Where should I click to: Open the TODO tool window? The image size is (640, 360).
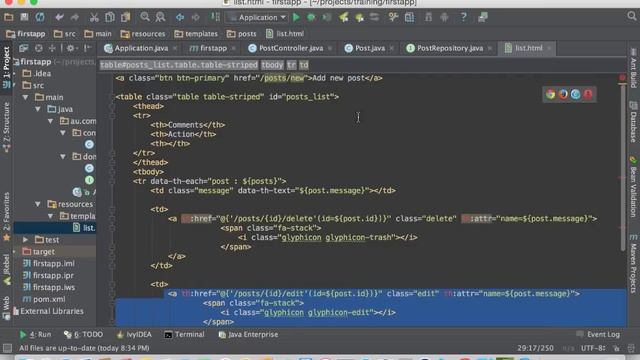pyautogui.click(x=83, y=335)
